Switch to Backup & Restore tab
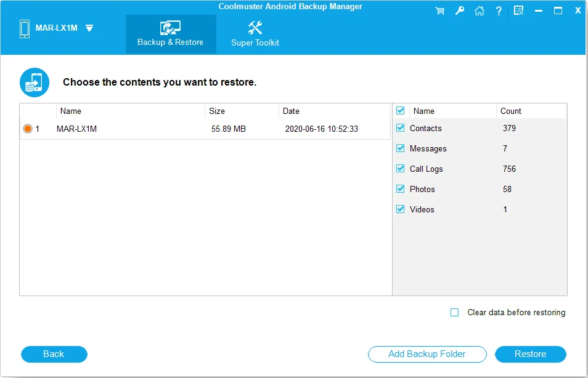588x378 pixels. point(171,34)
